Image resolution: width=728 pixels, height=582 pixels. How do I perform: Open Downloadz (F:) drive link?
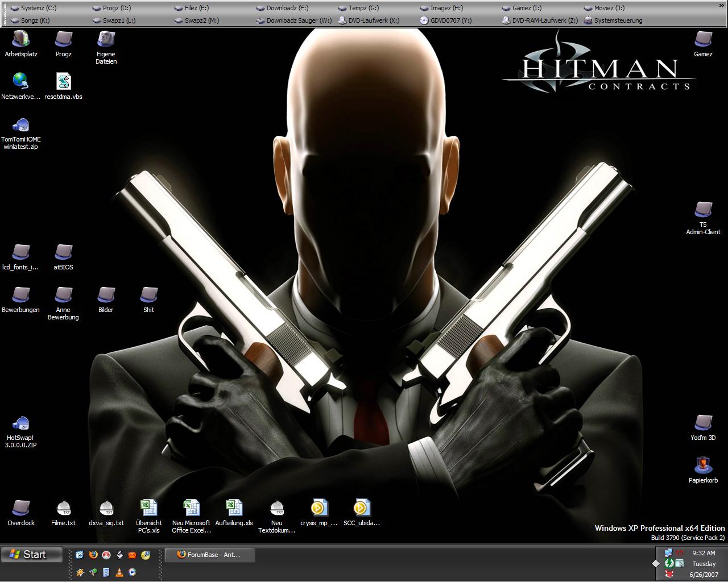point(282,8)
